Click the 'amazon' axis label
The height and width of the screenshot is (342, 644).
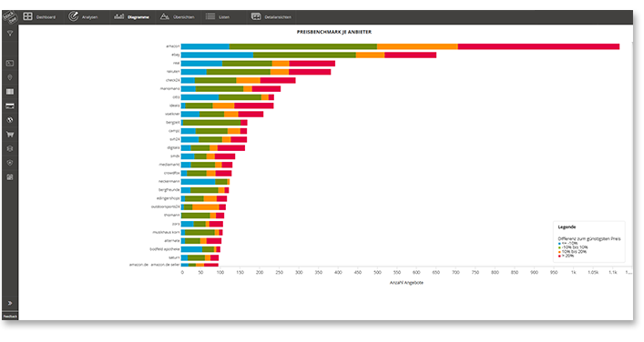pyautogui.click(x=173, y=46)
